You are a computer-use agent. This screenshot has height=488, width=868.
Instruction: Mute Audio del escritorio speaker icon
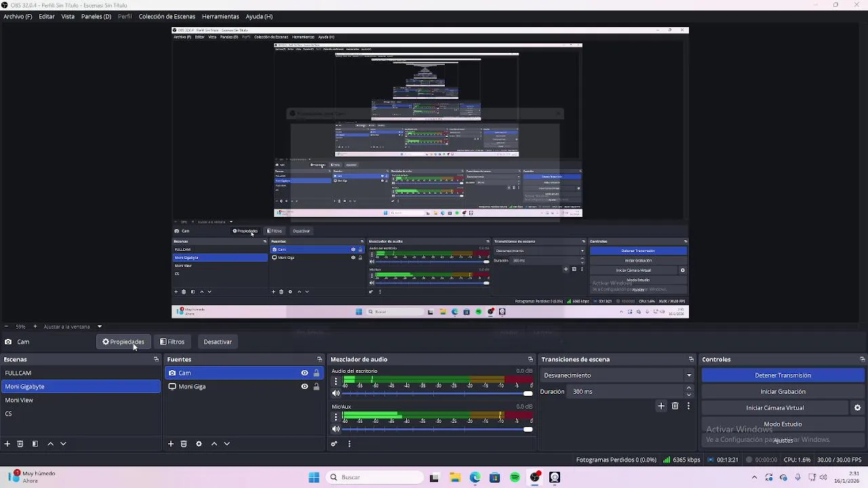(x=336, y=393)
